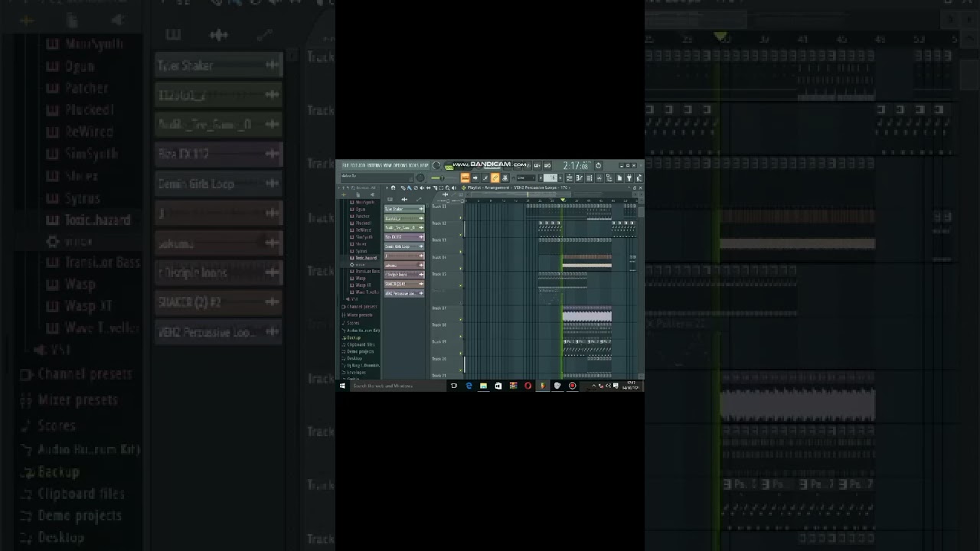Open the PATTERNS menu

click(x=374, y=166)
